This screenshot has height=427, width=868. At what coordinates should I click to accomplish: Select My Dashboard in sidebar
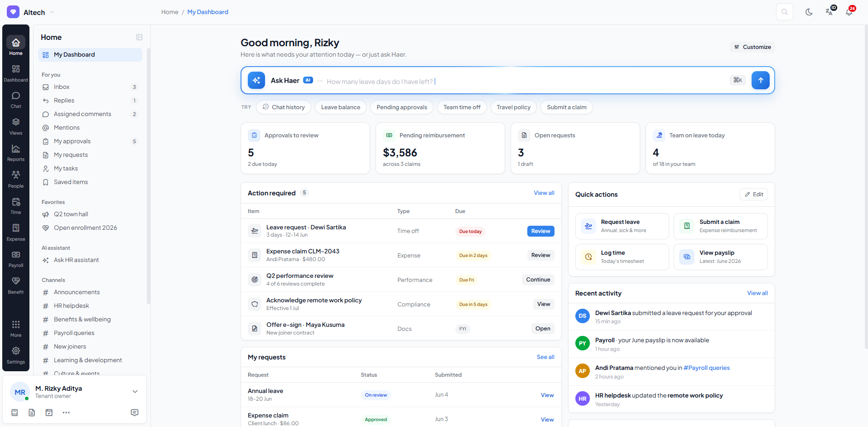click(x=90, y=55)
